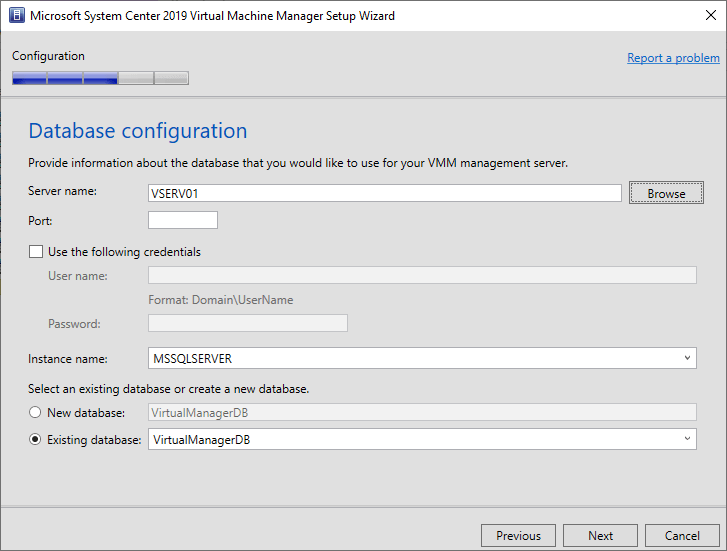Viewport: 727px width, 551px height.
Task: Go back with the Previous button
Action: (518, 536)
